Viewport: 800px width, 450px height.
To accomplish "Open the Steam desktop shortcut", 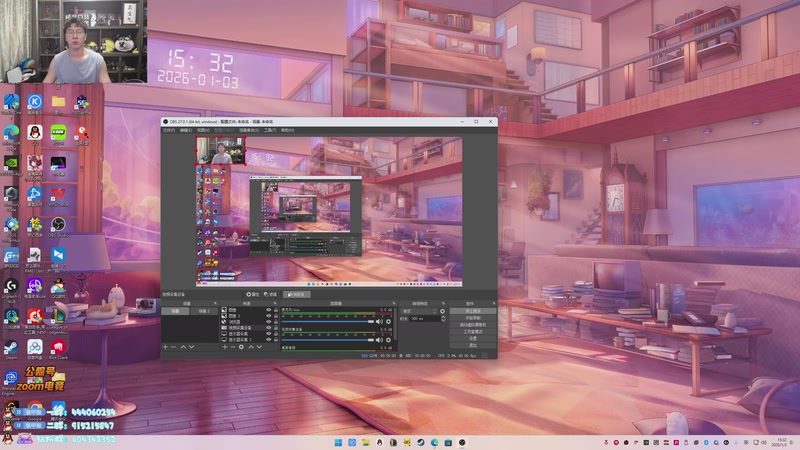I will 11,349.
